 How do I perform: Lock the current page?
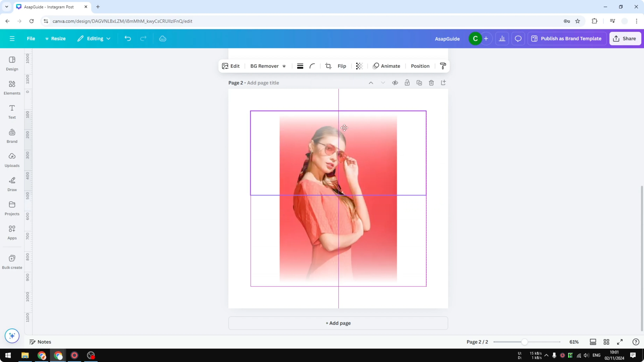click(x=407, y=83)
